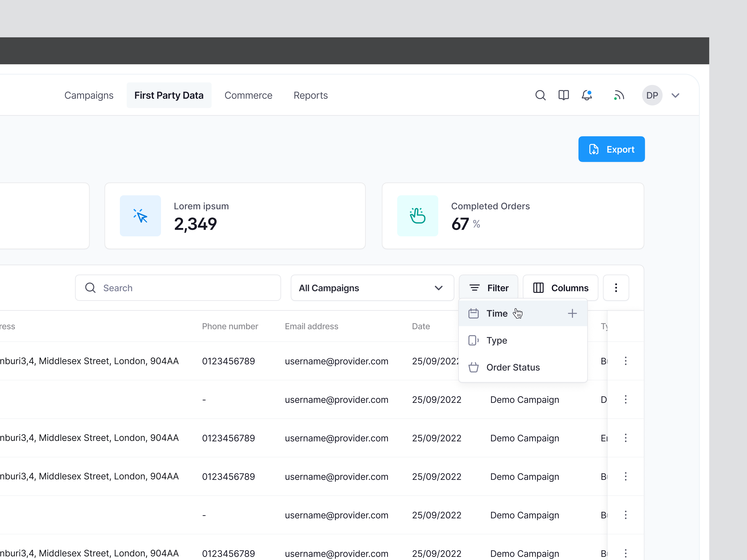The image size is (747, 560).
Task: Click the search magnifier inside Search field
Action: 90,288
